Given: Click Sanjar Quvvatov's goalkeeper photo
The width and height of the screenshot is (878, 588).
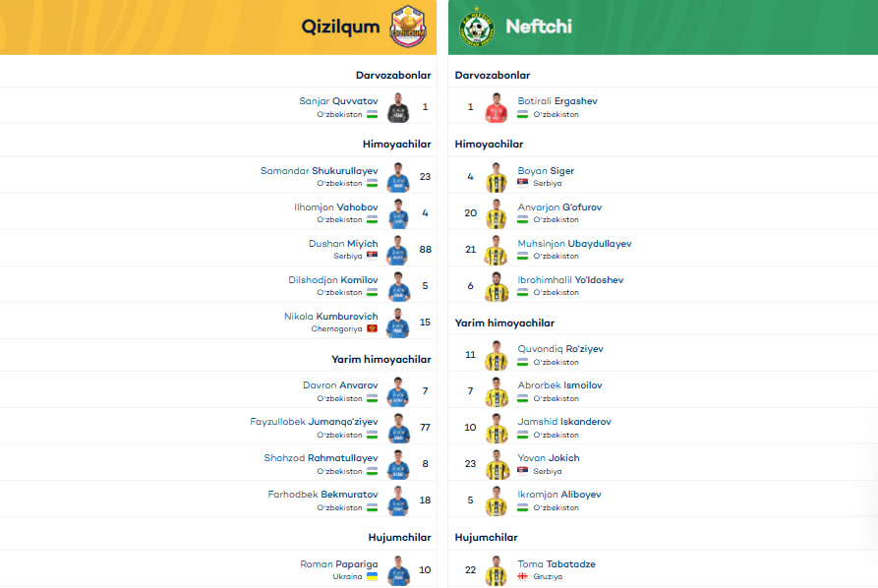Looking at the screenshot, I should point(398,107).
